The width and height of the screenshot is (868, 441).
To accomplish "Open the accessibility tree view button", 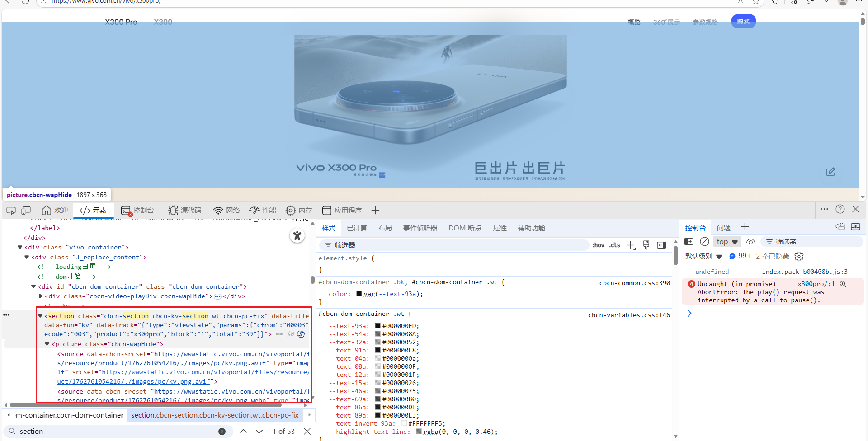I will coord(297,235).
